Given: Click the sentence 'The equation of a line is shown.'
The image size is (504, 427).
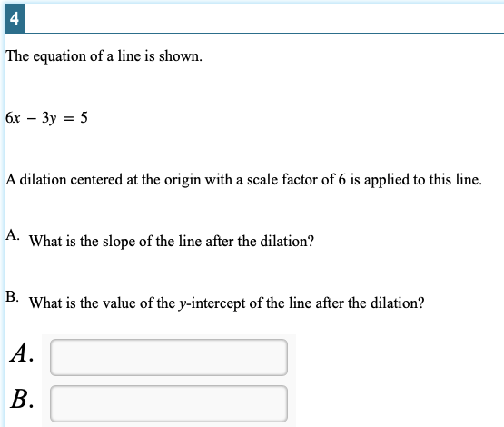Looking at the screenshot, I should tap(104, 56).
